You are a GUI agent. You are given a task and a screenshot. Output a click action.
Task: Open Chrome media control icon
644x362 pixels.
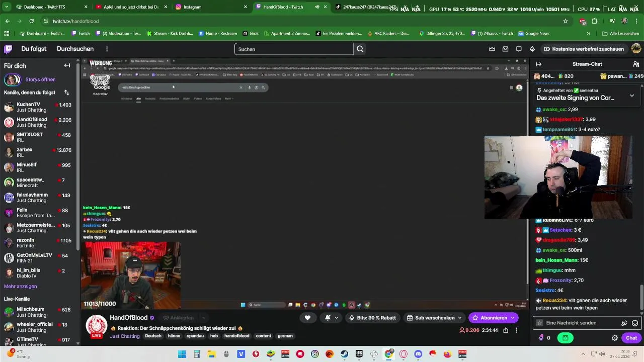(612, 21)
